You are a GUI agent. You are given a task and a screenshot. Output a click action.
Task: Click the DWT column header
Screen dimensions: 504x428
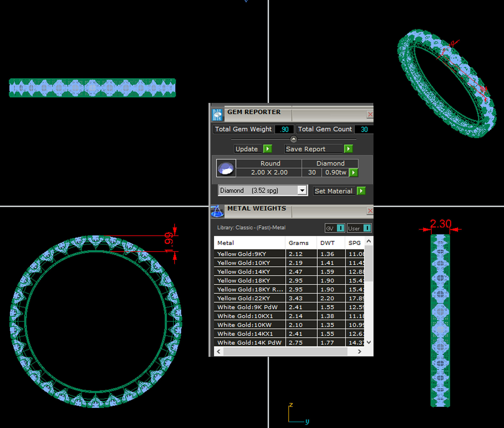[327, 243]
